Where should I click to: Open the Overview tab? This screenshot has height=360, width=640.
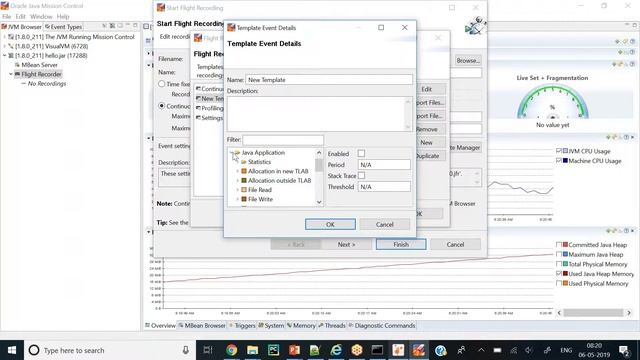pyautogui.click(x=160, y=326)
